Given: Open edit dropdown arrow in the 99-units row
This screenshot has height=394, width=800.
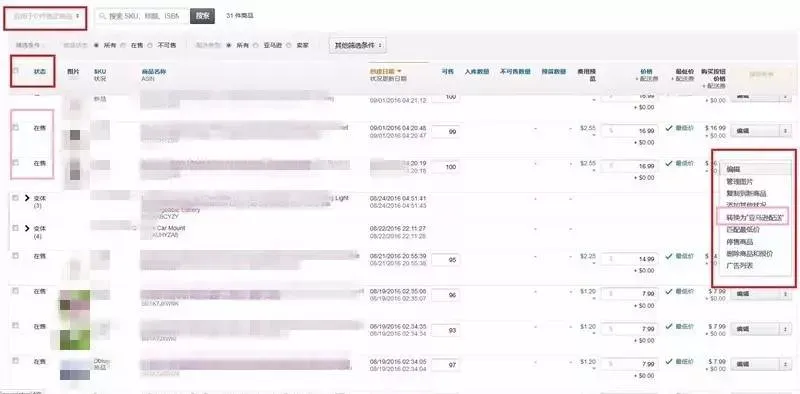Looking at the screenshot, I should point(785,131).
